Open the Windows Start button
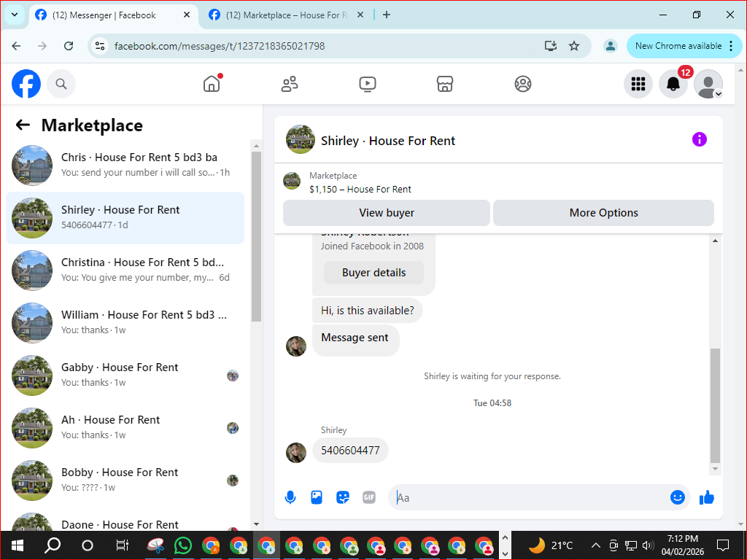This screenshot has width=747, height=560. pyautogui.click(x=18, y=545)
